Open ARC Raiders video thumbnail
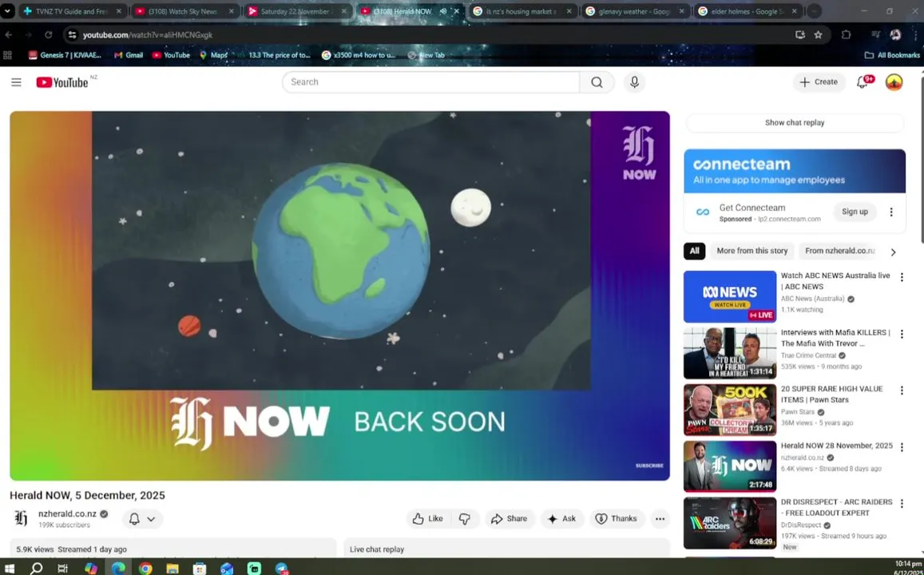Screen dimensions: 924x575 click(729, 523)
